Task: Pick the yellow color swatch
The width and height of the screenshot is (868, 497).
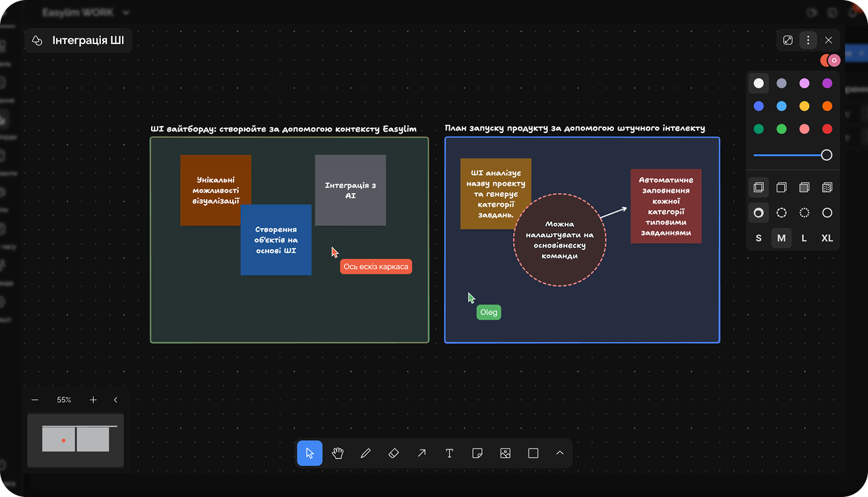Action: [804, 106]
